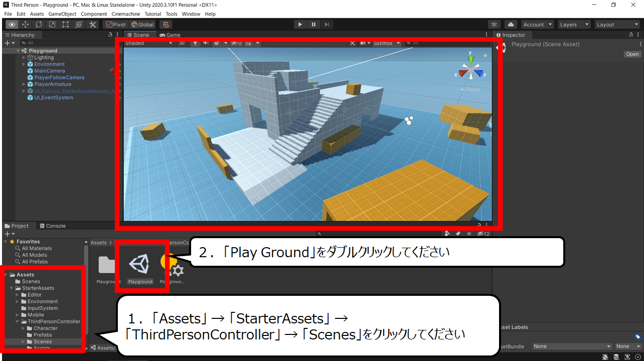Screen dimensions: 644x361
Task: Lock the Hierarchy panel
Action: pyautogui.click(x=110, y=35)
